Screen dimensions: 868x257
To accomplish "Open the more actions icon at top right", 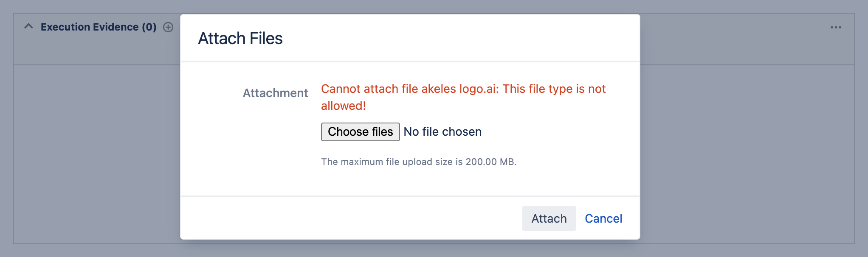I will pos(835,27).
